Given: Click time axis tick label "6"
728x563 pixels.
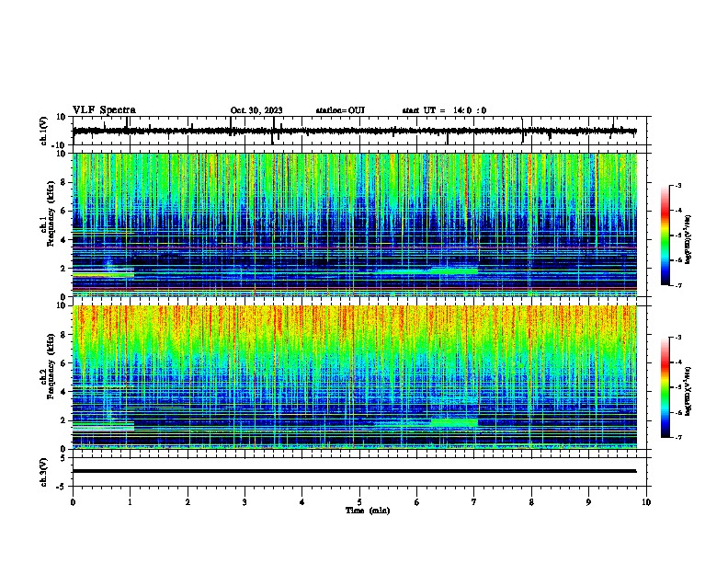Looking at the screenshot, I should 417,502.
